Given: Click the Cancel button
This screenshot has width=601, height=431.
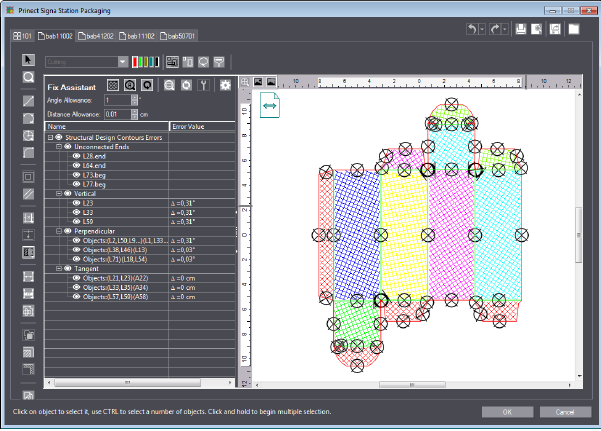Looking at the screenshot, I should pos(564,412).
